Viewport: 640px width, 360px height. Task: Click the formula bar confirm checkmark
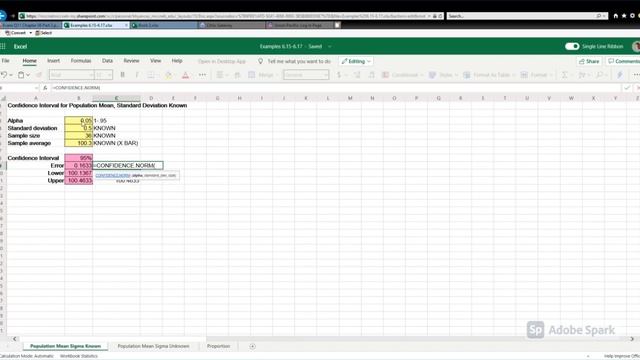click(x=627, y=88)
